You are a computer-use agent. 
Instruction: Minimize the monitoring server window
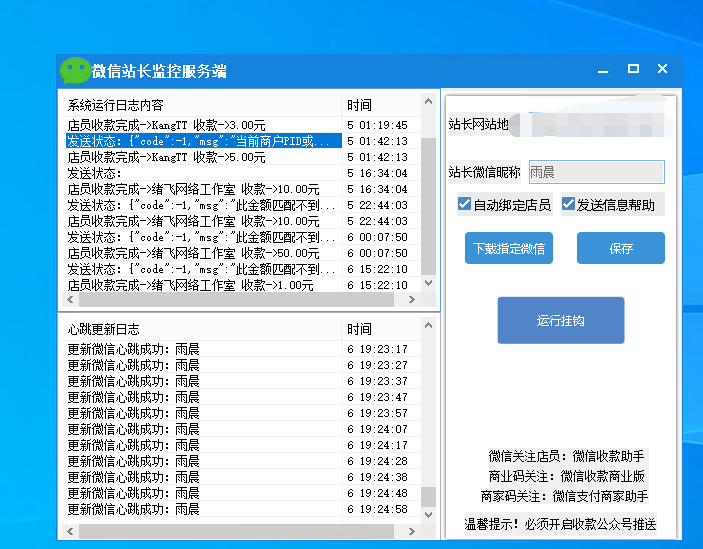(x=603, y=70)
